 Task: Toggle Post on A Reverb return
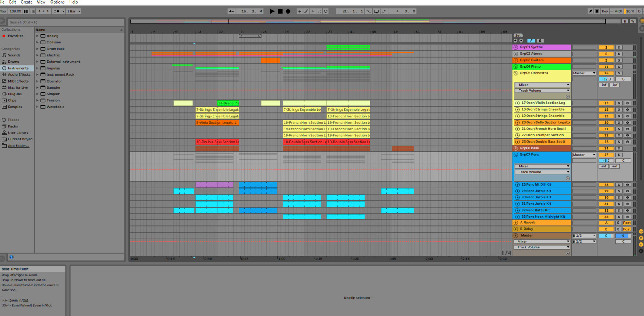(627, 223)
